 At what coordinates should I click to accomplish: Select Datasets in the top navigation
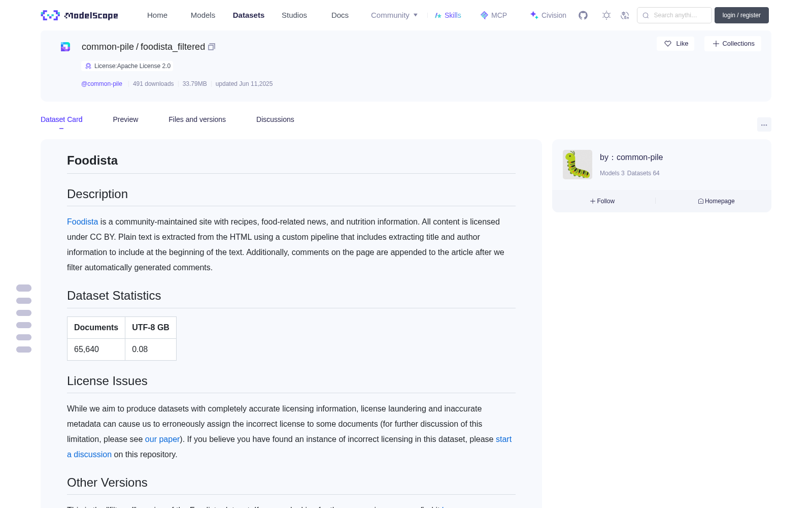249,15
